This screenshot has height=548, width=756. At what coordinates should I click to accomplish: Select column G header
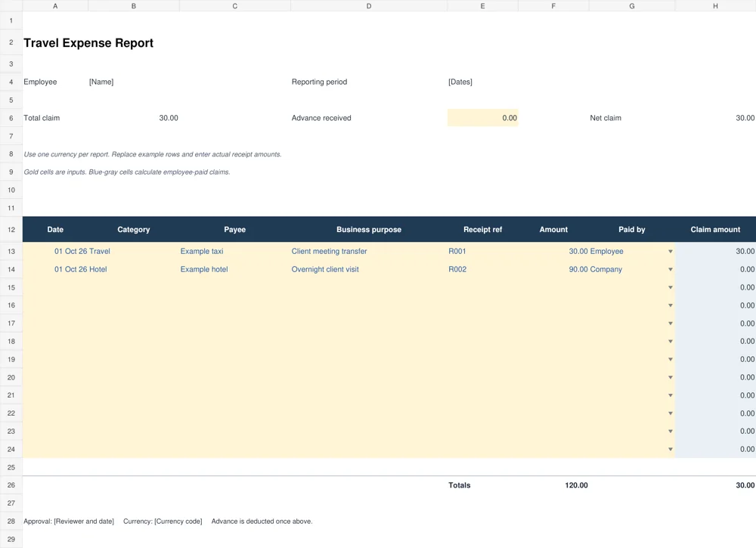(x=631, y=6)
